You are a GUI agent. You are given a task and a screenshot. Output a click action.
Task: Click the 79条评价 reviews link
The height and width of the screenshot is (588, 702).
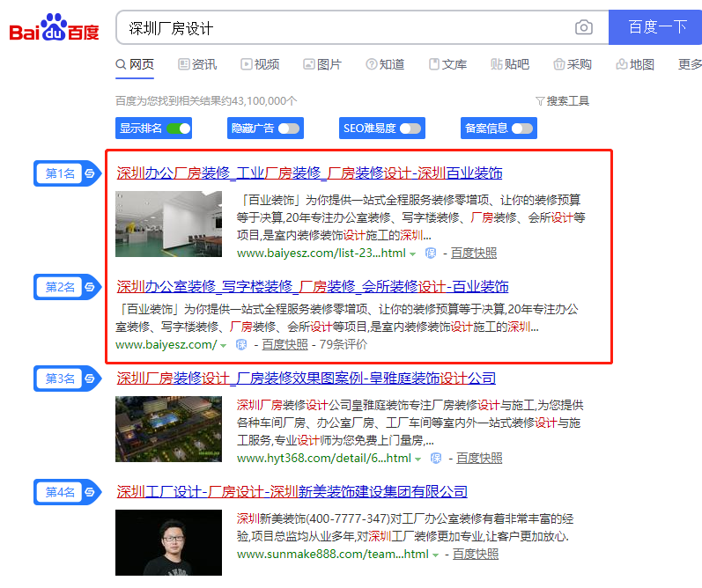pyautogui.click(x=344, y=344)
